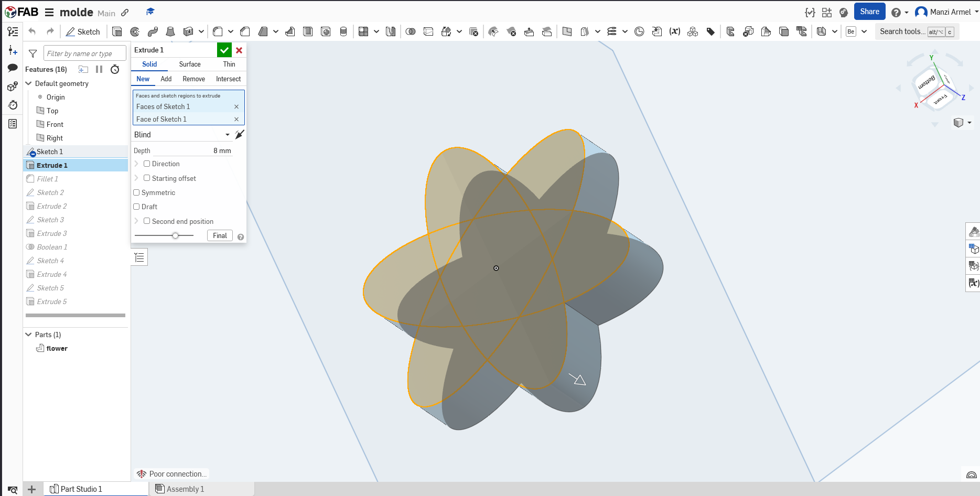Enable the Direction checkbox
The width and height of the screenshot is (980, 496).
pos(147,164)
